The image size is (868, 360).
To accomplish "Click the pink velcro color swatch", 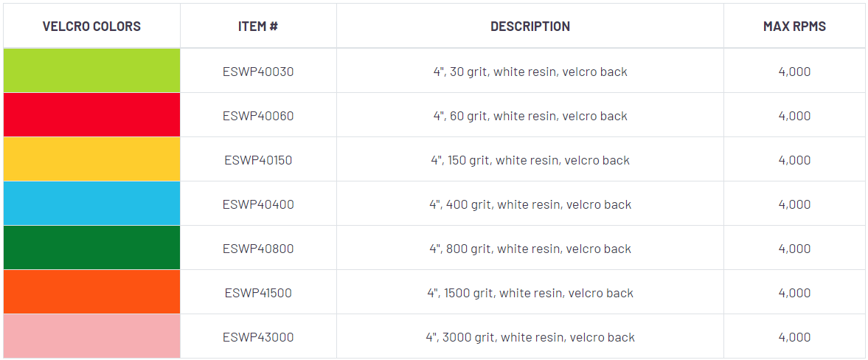I will click(x=91, y=336).
